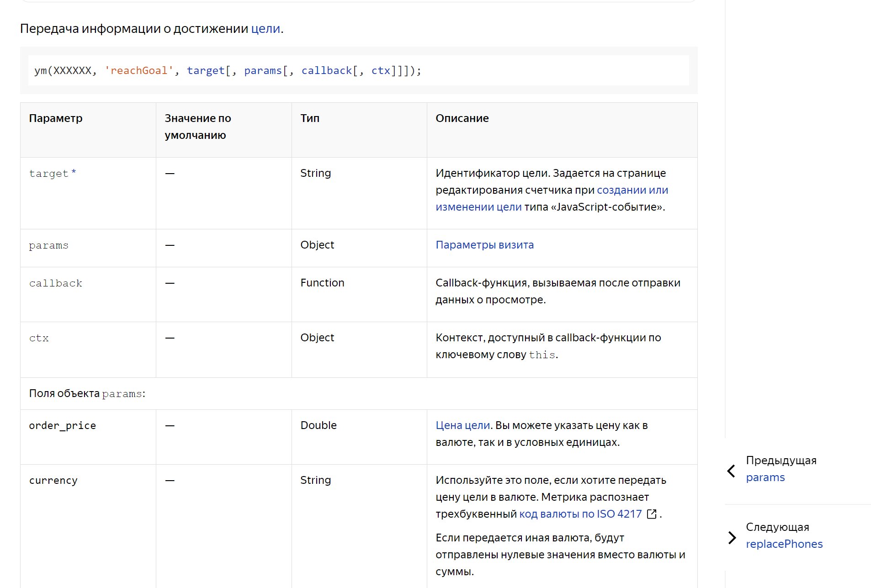Go to the previous article 'params'
The width and height of the screenshot is (871, 588).
(765, 477)
